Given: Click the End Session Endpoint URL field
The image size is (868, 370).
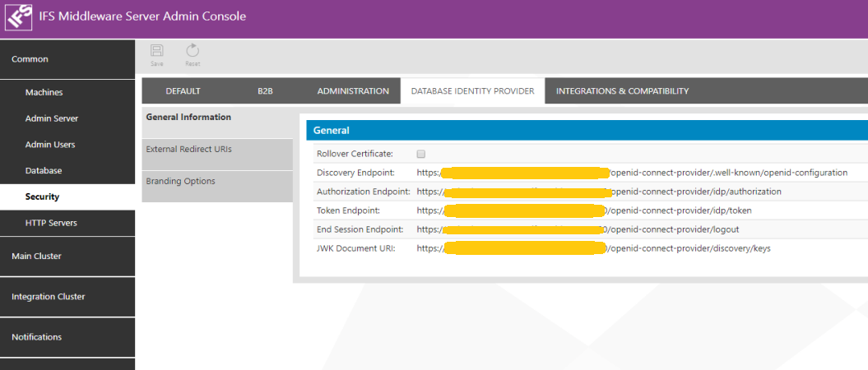Looking at the screenshot, I should point(578,229).
